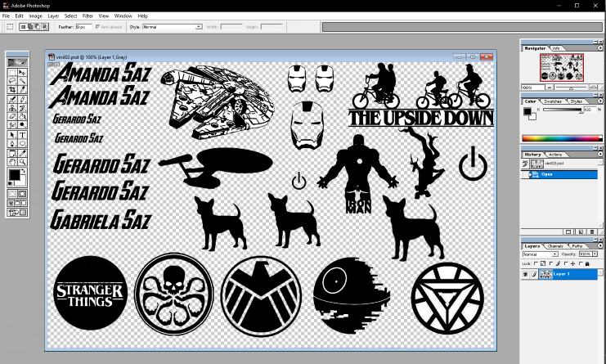Click the Feather input field

(x=84, y=27)
